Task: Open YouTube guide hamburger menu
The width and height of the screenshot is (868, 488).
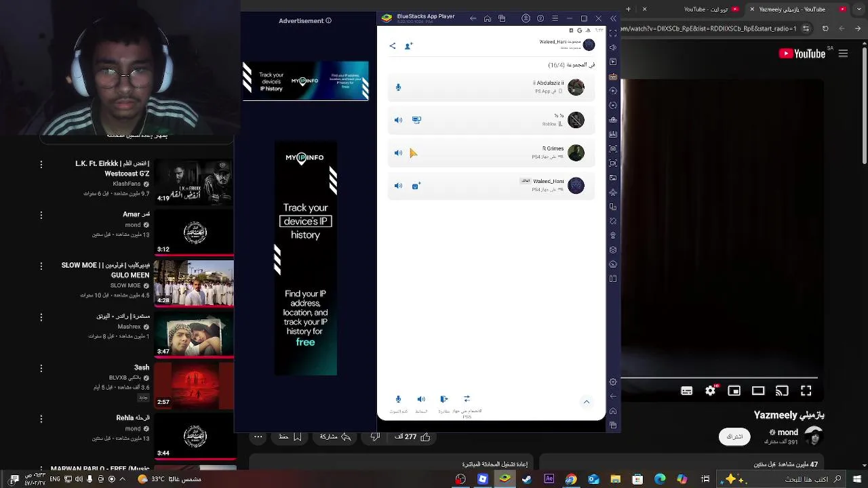Action: 844,54
